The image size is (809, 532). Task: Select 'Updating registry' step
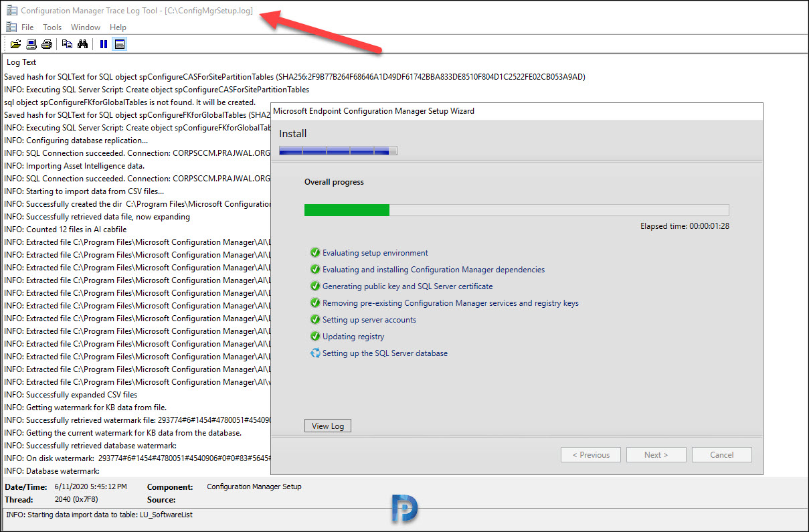tap(353, 337)
